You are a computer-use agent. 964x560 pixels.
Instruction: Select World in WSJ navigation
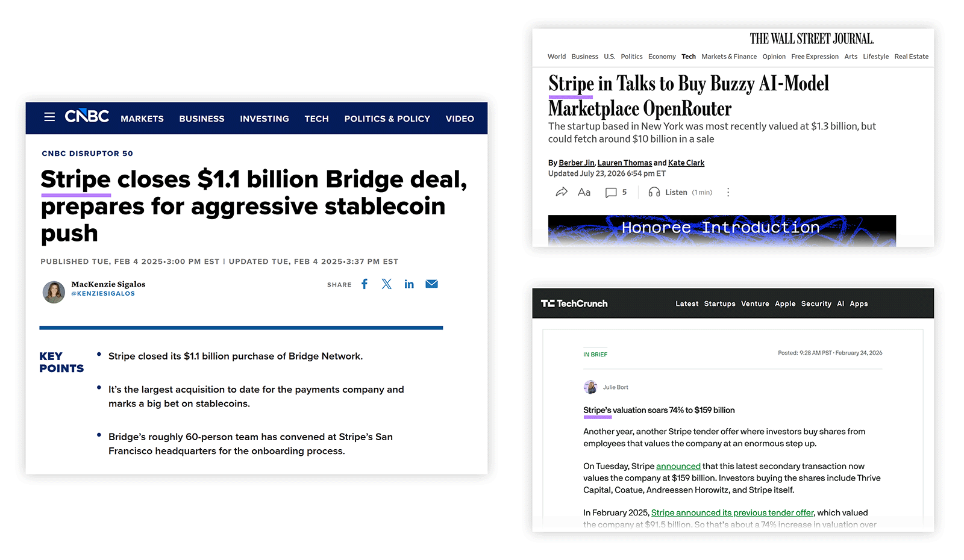[557, 57]
